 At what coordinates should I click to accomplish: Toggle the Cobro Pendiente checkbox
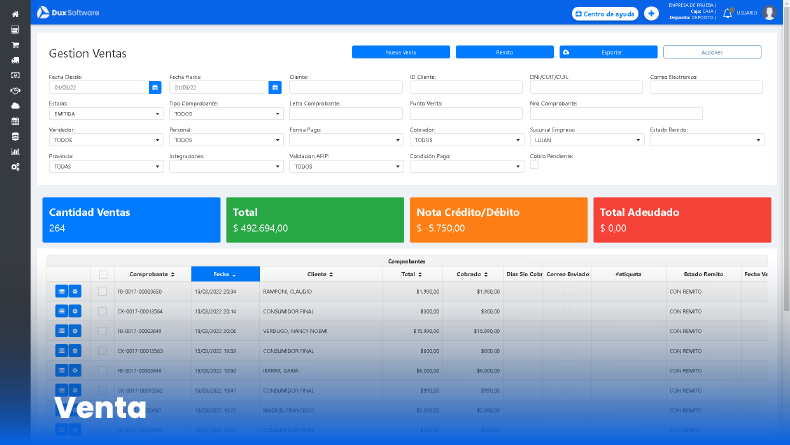(x=535, y=166)
